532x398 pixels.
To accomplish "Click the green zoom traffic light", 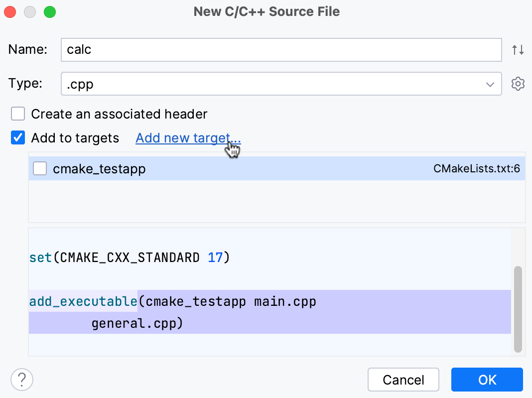I will pyautogui.click(x=50, y=11).
